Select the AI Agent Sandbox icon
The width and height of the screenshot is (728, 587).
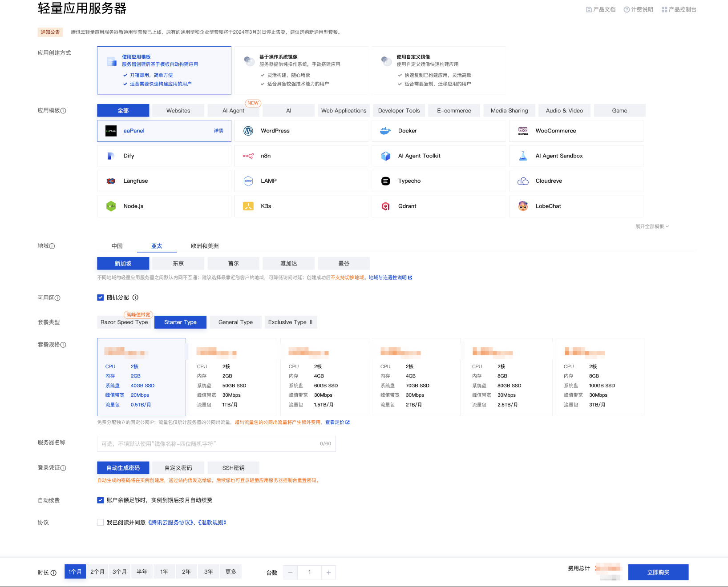pos(523,156)
